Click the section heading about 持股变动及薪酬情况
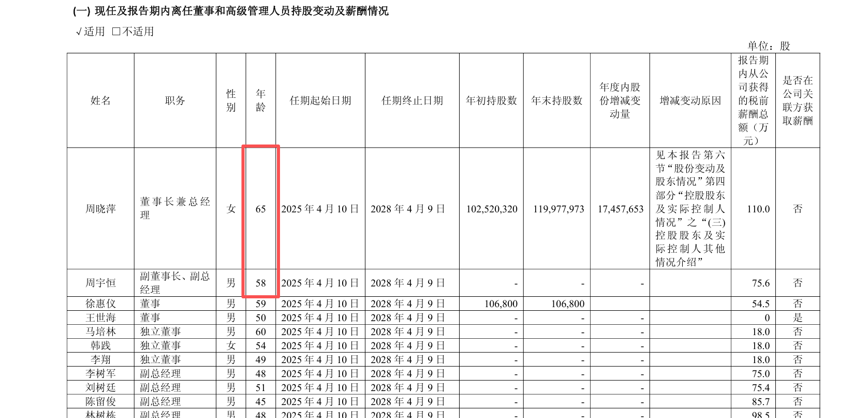 coord(230,11)
